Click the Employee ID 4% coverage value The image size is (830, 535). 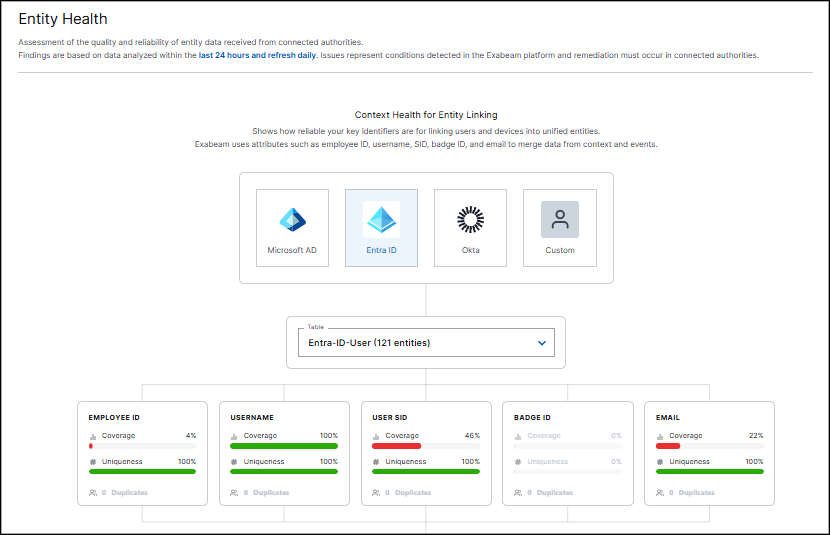[191, 436]
